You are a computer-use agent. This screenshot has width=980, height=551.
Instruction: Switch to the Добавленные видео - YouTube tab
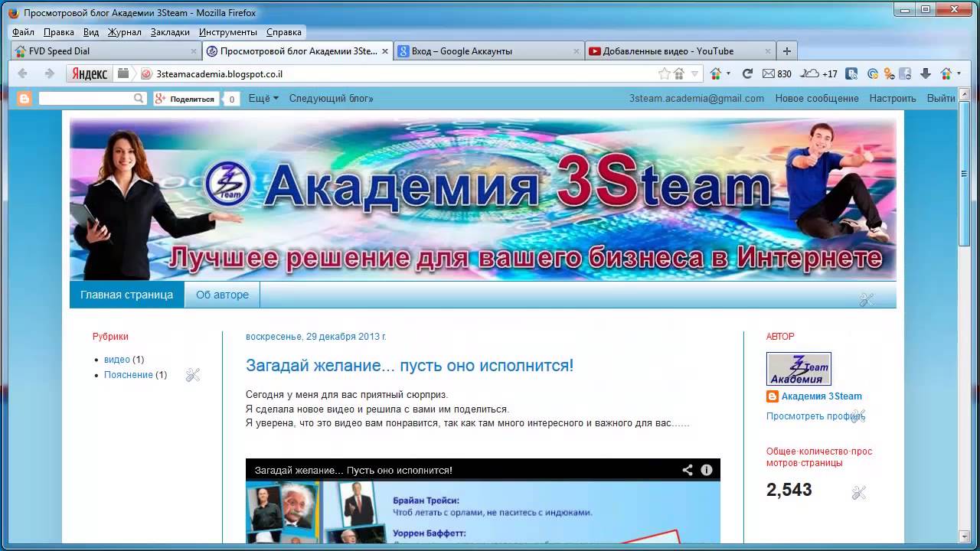pos(679,51)
